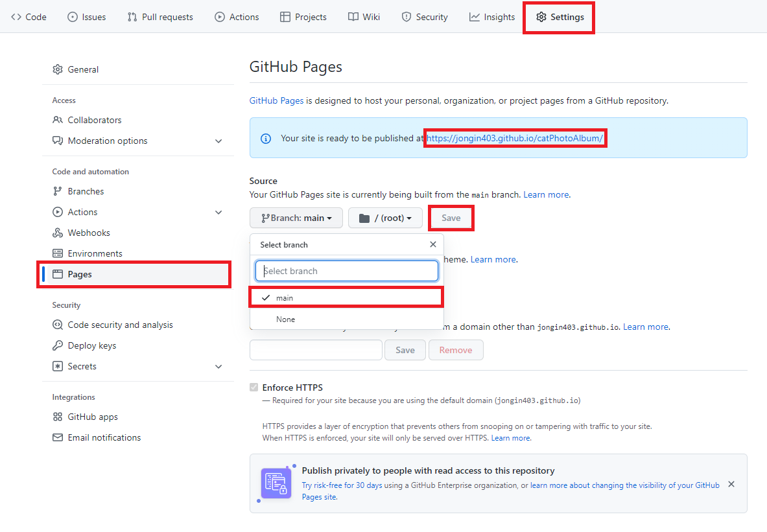Click the Enterprise promo illustration icon
The width and height of the screenshot is (767, 532).
tap(276, 483)
